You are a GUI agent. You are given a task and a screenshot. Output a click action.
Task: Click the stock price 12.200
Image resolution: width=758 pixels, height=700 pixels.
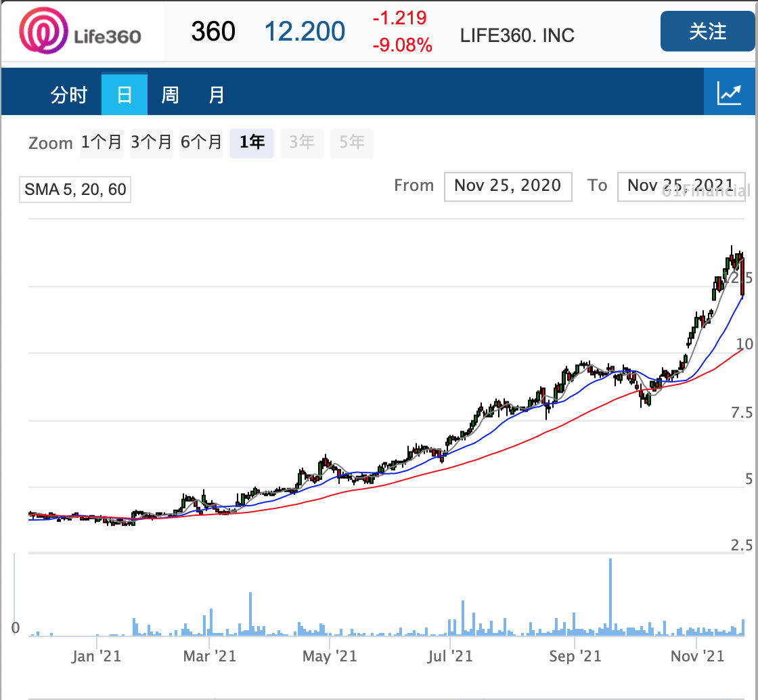pos(304,31)
